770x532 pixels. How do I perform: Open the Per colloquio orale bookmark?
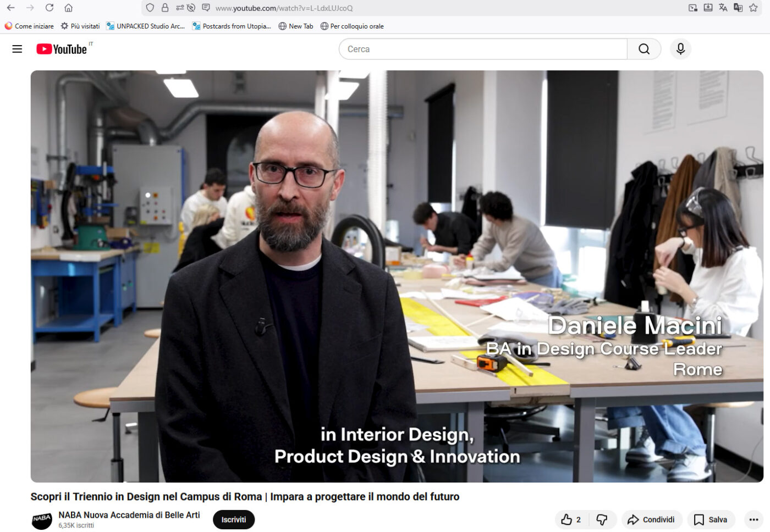pos(352,26)
